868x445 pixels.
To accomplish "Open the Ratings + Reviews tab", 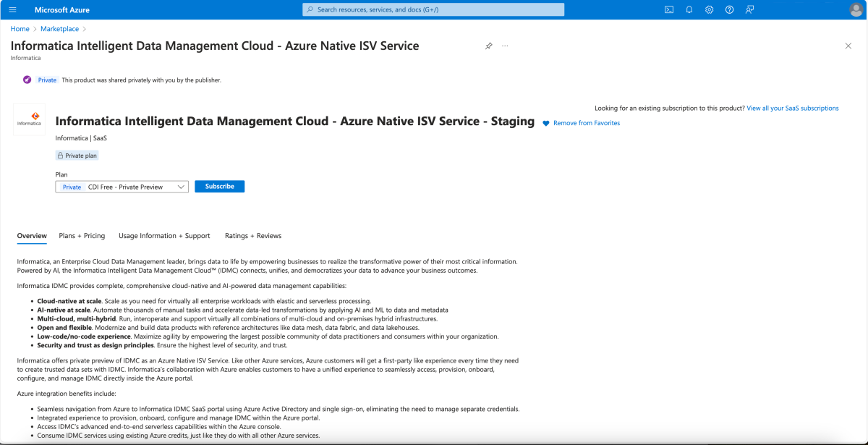I will pos(253,236).
